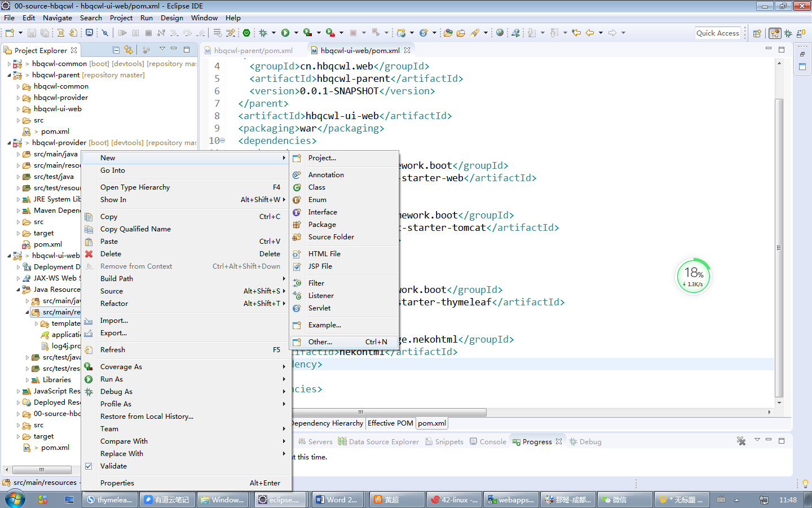Open the Debug button dropdown arrow

click(x=273, y=33)
